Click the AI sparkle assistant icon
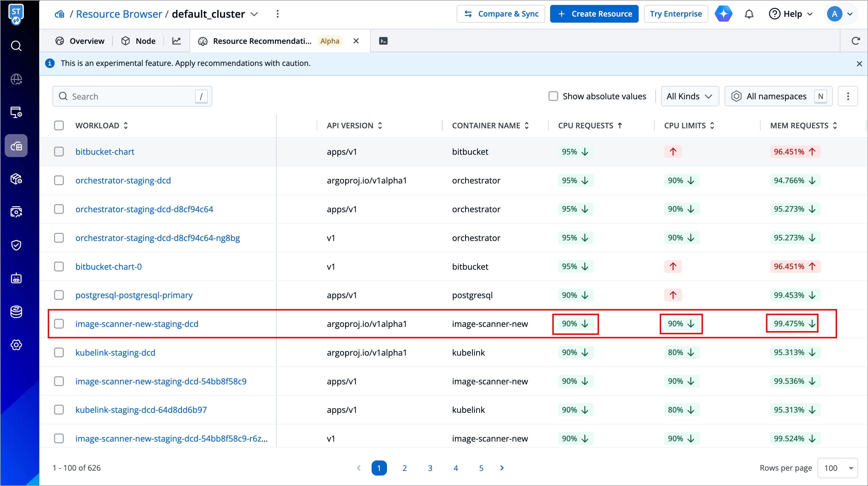This screenshot has height=486, width=868. tap(723, 14)
